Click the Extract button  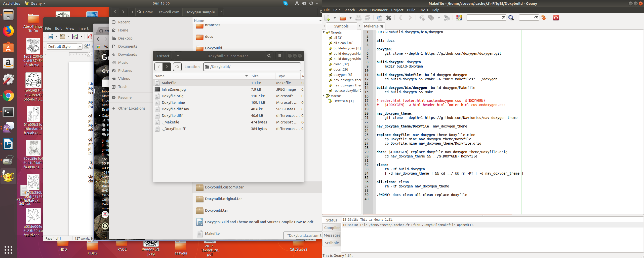[163, 56]
